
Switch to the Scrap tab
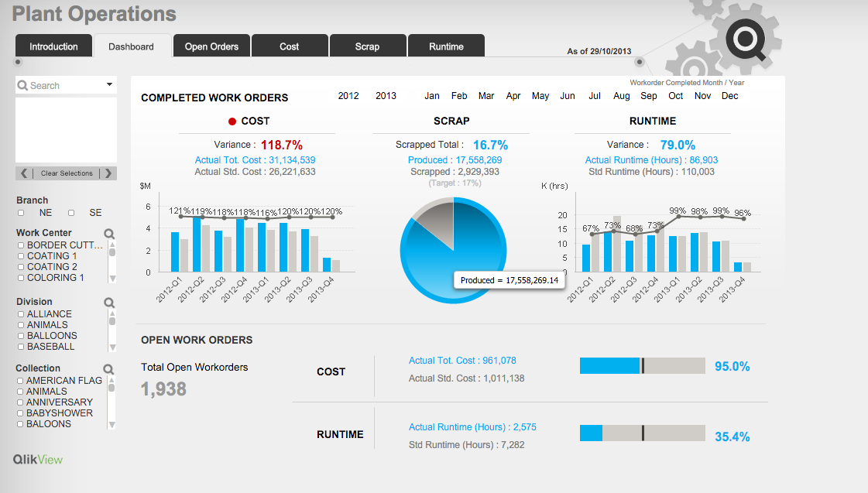coord(368,45)
